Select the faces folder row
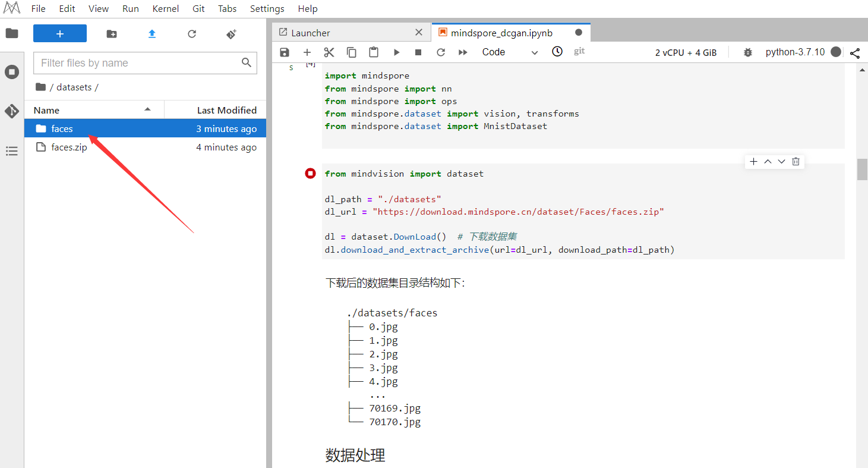868x468 pixels. click(145, 128)
